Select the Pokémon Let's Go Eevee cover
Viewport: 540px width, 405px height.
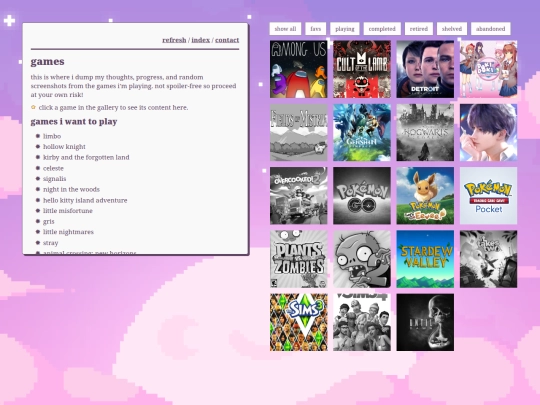click(x=425, y=196)
